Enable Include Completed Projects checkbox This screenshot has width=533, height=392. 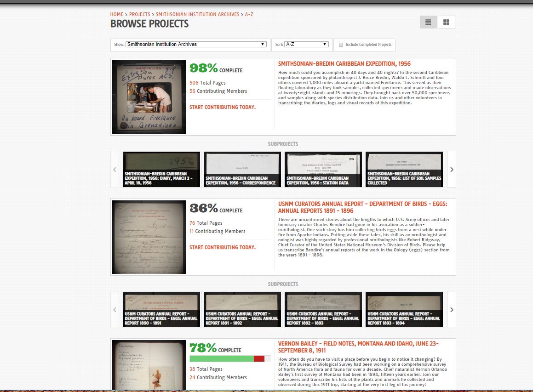point(341,45)
